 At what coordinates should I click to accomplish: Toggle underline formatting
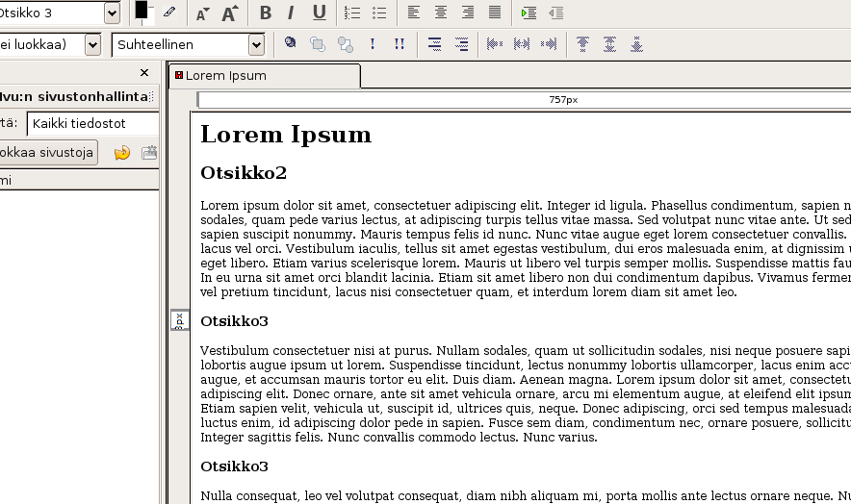point(319,13)
